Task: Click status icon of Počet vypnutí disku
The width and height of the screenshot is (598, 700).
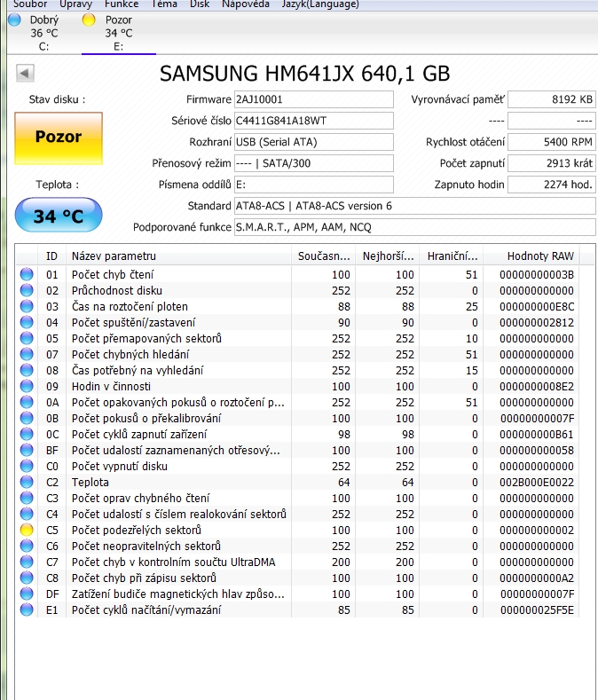Action: point(27,466)
